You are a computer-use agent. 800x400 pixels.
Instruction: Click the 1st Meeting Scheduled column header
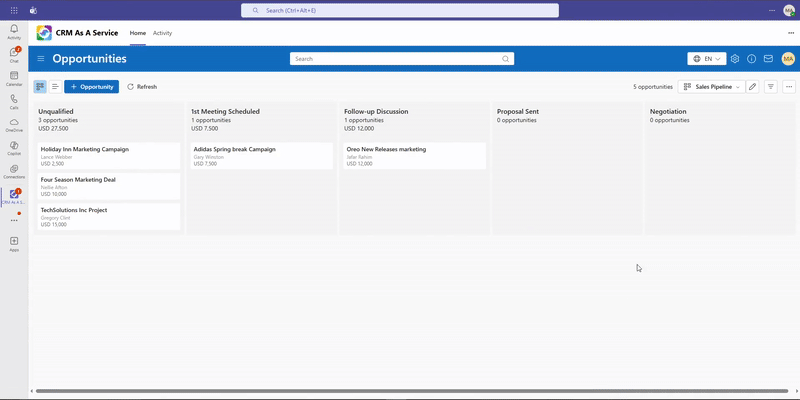point(225,111)
